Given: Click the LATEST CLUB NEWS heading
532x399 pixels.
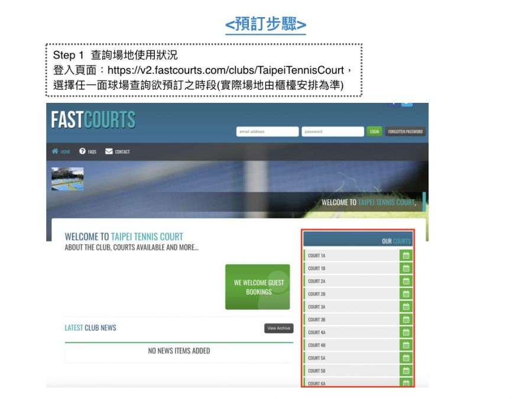Looking at the screenshot, I should (90, 327).
